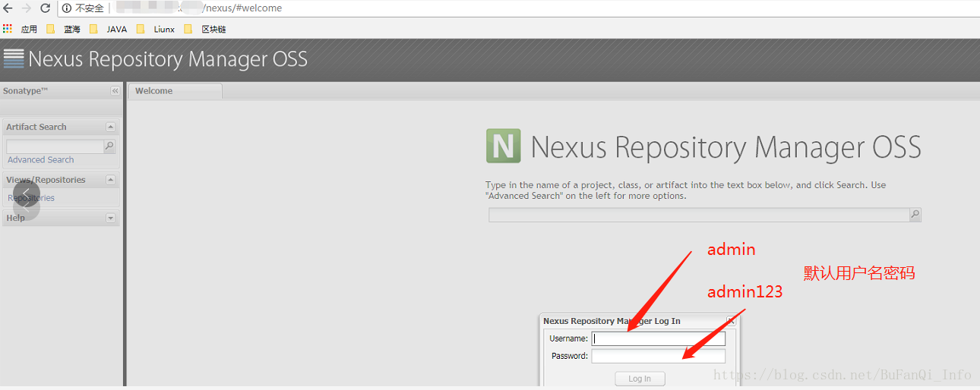Viewport: 980px width, 390px height.
Task: Click the sidebar artifact search field
Action: coord(55,146)
